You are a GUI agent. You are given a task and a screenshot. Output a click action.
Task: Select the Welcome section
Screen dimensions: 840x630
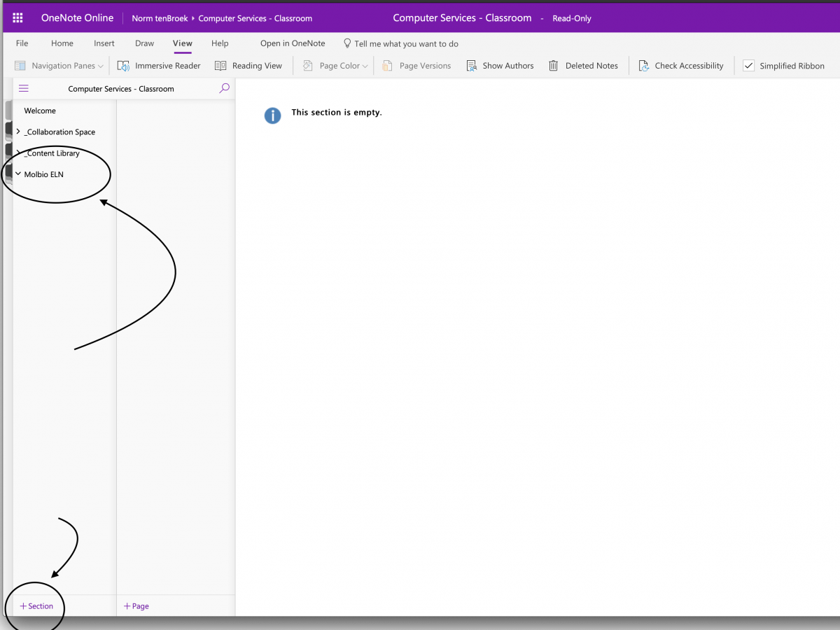[40, 111]
